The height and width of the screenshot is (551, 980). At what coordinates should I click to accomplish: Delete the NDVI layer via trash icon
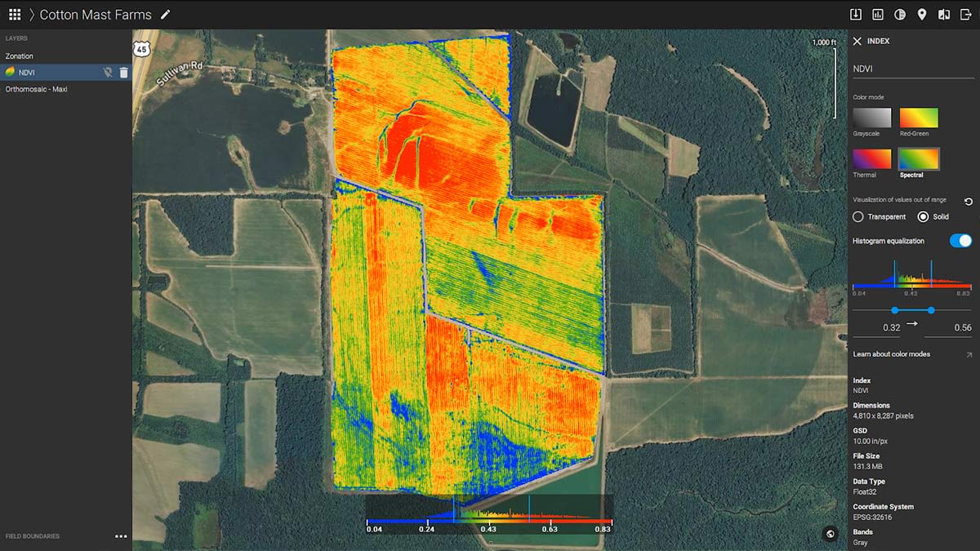(x=124, y=72)
